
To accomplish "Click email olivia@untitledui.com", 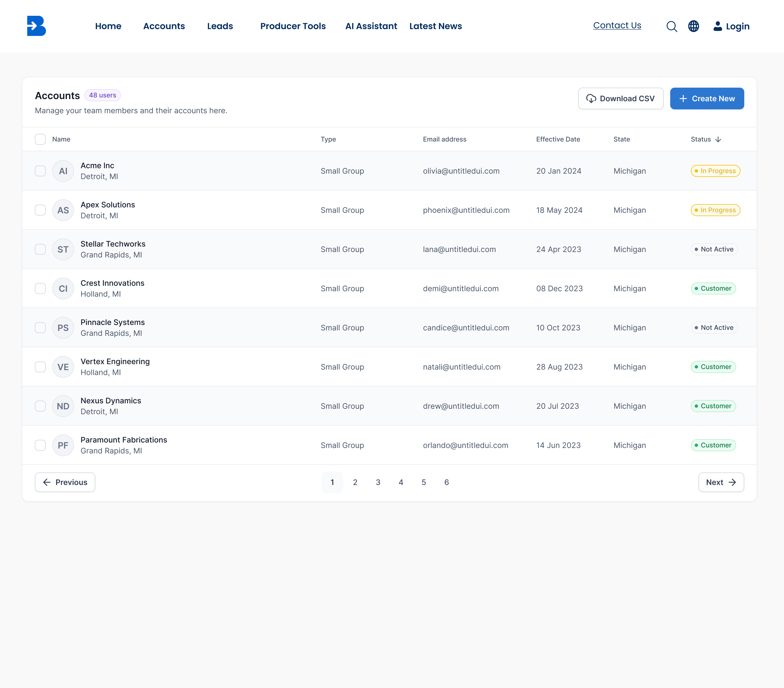I will pos(461,171).
